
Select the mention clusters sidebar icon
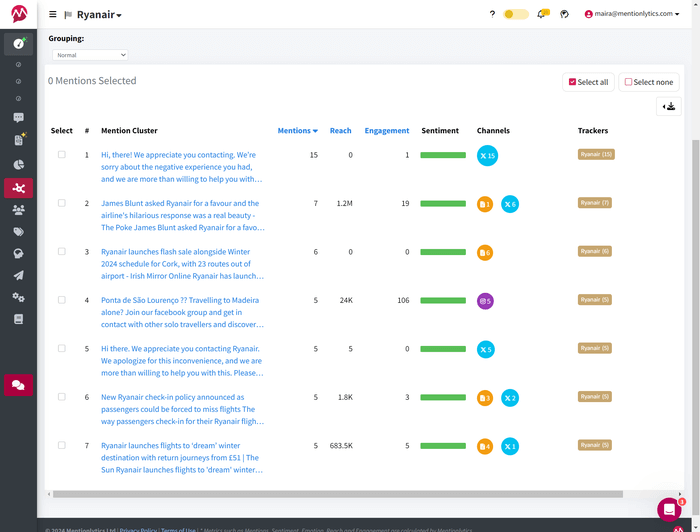pyautogui.click(x=19, y=188)
